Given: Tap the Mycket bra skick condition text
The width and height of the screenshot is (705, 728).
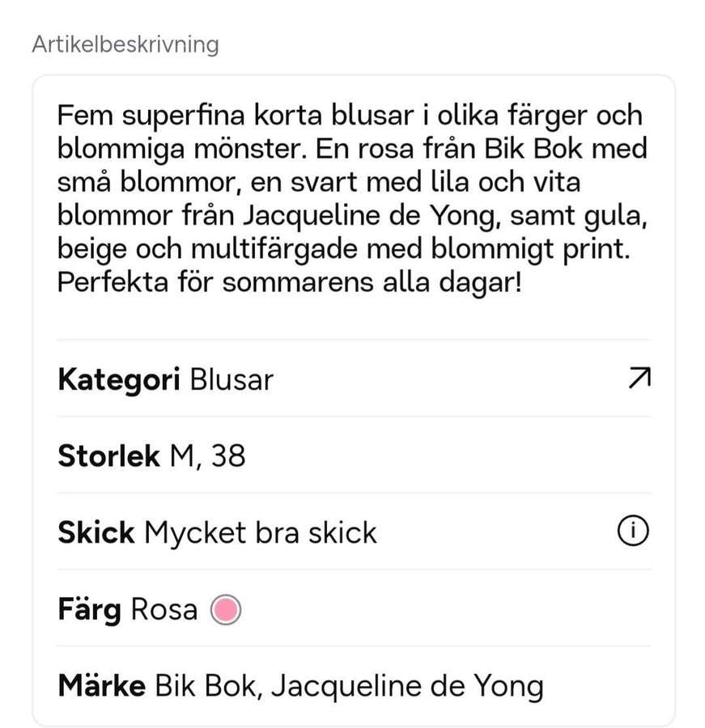Looking at the screenshot, I should pyautogui.click(x=260, y=533).
